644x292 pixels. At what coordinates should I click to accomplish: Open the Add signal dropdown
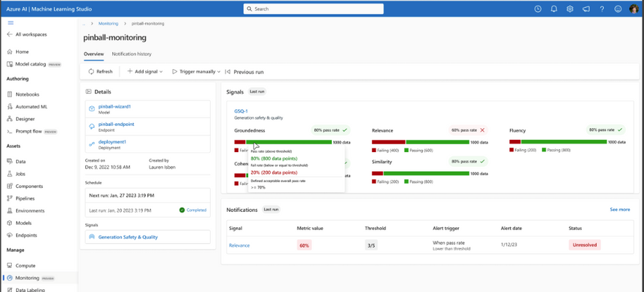tap(145, 71)
